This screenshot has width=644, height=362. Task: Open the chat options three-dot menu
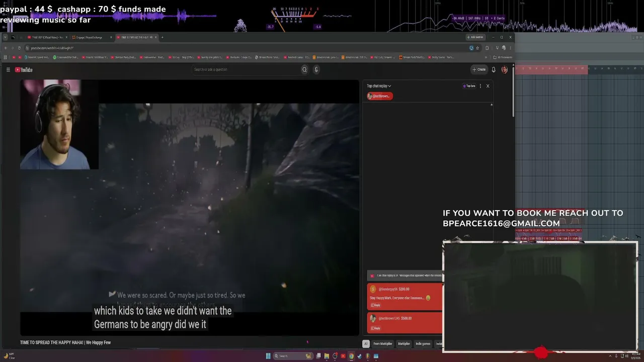click(x=480, y=86)
